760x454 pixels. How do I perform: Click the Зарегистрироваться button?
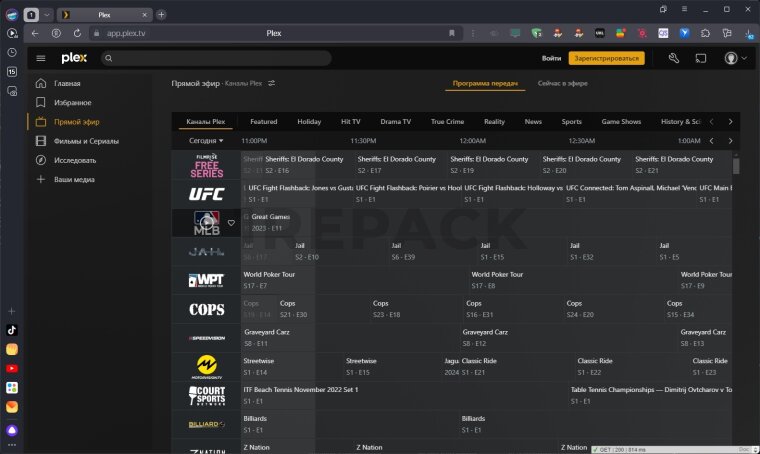[x=606, y=58]
